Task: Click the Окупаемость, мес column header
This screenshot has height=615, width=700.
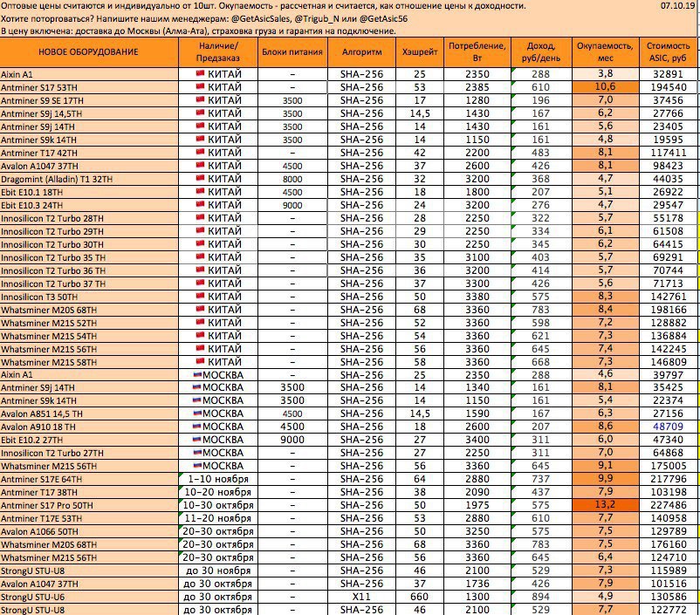Action: (x=606, y=51)
